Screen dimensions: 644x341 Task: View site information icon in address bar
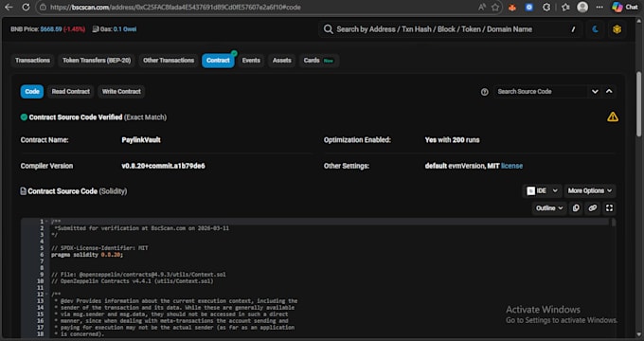43,7
